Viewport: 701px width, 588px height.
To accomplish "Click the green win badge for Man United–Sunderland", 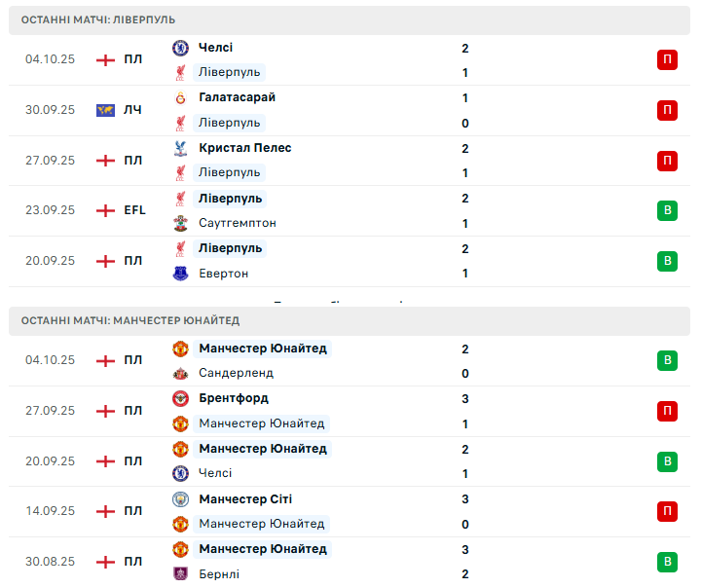I will pyautogui.click(x=667, y=360).
